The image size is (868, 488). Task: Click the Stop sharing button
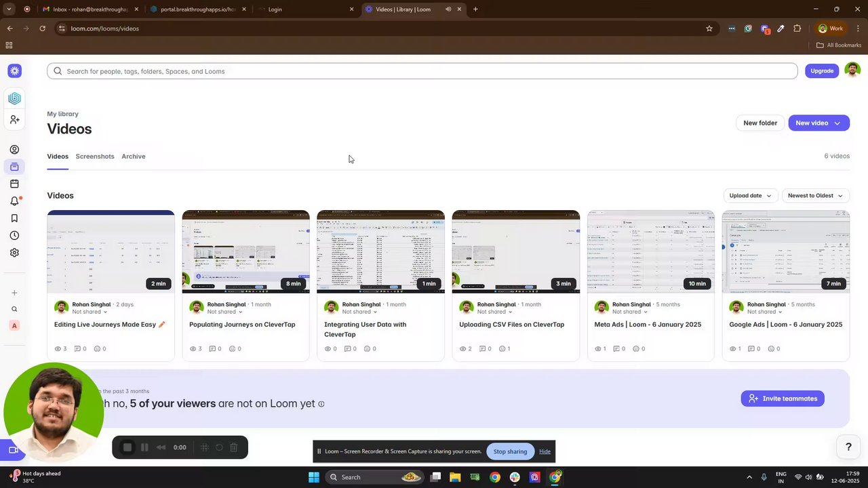click(510, 451)
